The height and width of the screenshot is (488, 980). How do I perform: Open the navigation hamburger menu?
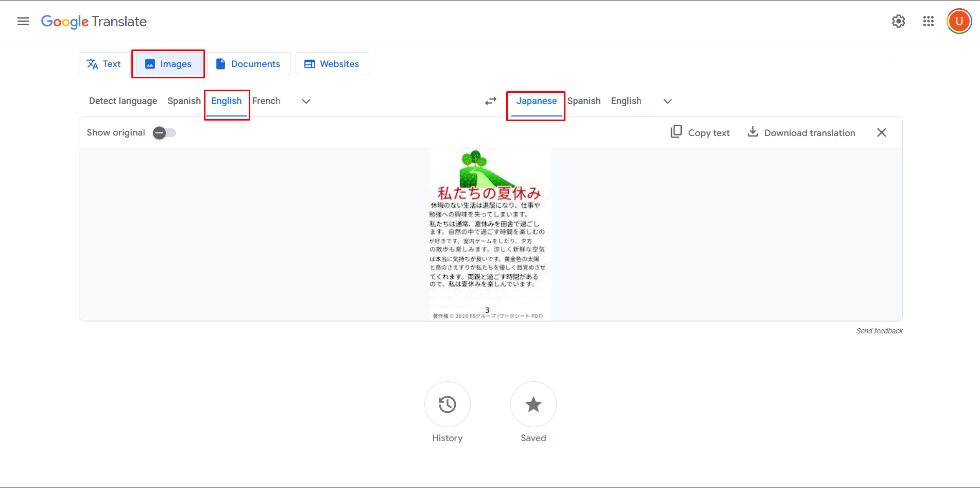pyautogui.click(x=23, y=21)
